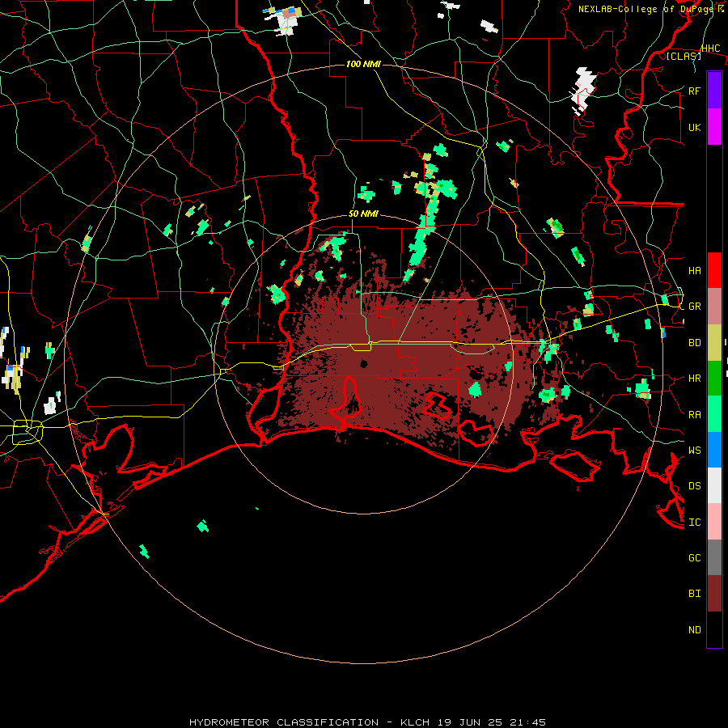728x728 pixels.
Task: Select the dark green HR legend swatch
Action: [x=714, y=378]
